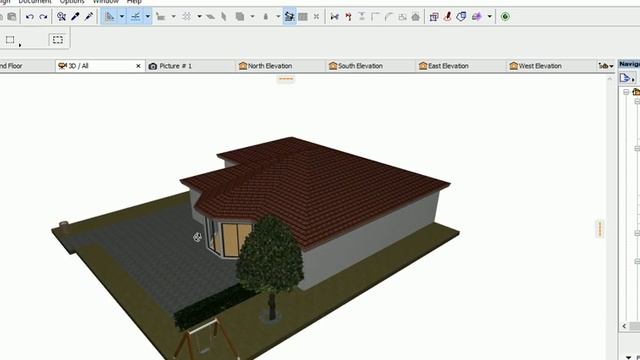Toggle Snap Guides and Points
Image resolution: width=640 pixels, height=360 pixels.
point(135,17)
